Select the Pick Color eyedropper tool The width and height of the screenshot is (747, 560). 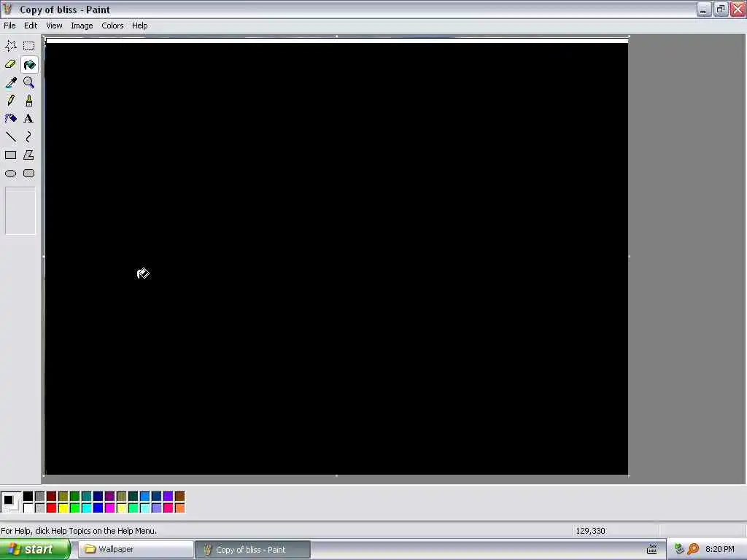click(10, 82)
